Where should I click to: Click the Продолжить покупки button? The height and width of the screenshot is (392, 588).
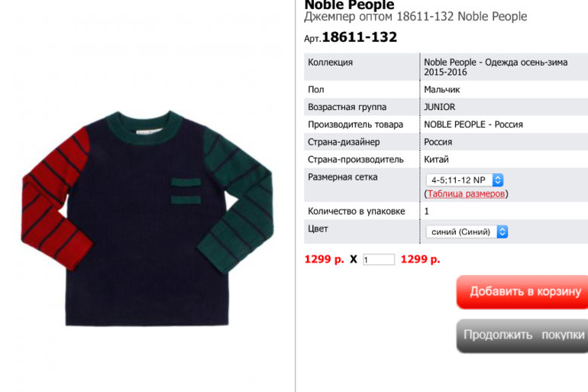tap(522, 335)
